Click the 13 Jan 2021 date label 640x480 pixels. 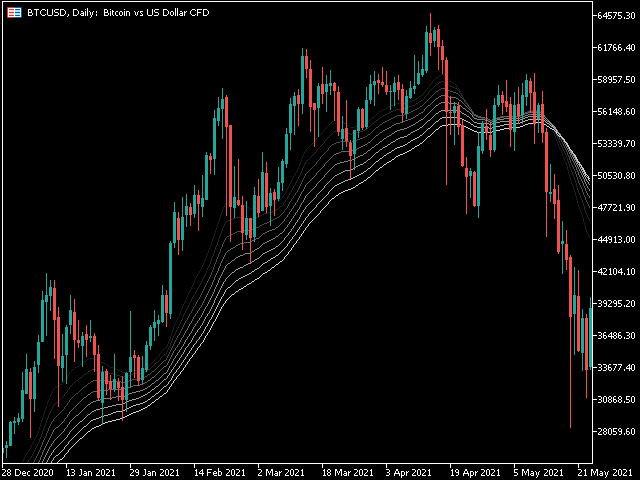(x=91, y=473)
